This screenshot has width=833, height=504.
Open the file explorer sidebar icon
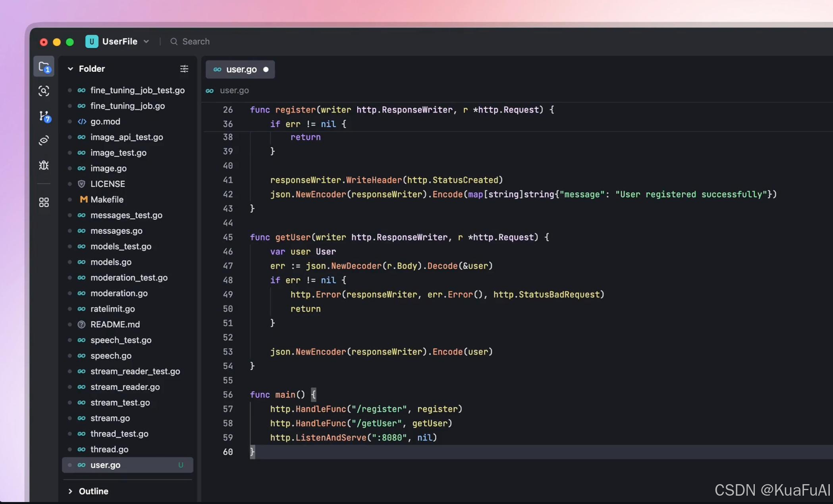(44, 67)
